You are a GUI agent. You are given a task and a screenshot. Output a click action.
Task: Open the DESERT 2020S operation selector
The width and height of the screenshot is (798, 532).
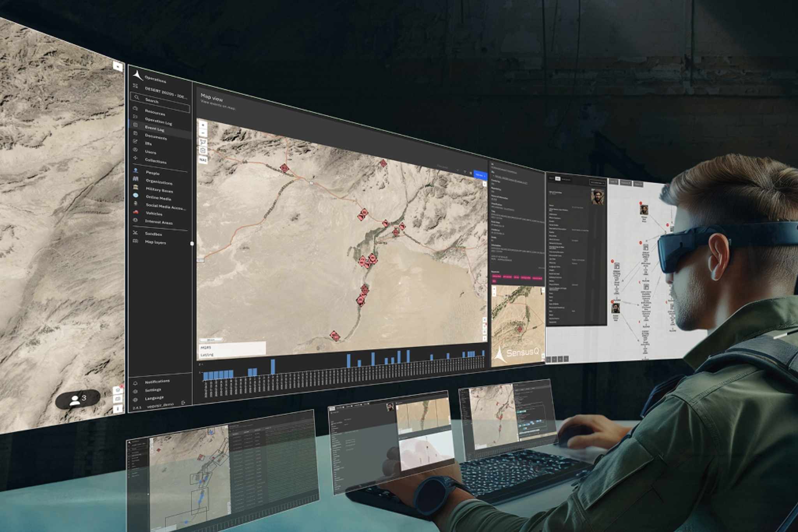tap(166, 93)
